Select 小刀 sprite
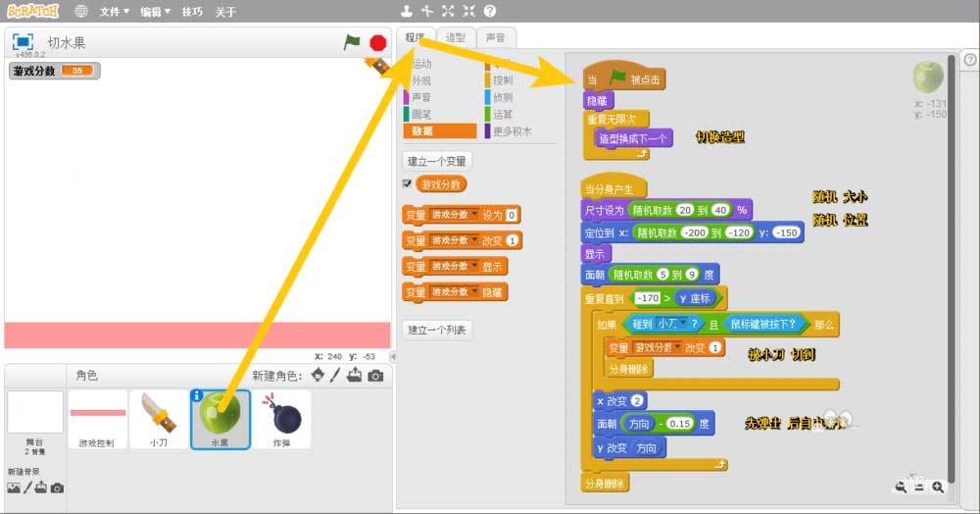Screen dimensions: 980x514 159,419
